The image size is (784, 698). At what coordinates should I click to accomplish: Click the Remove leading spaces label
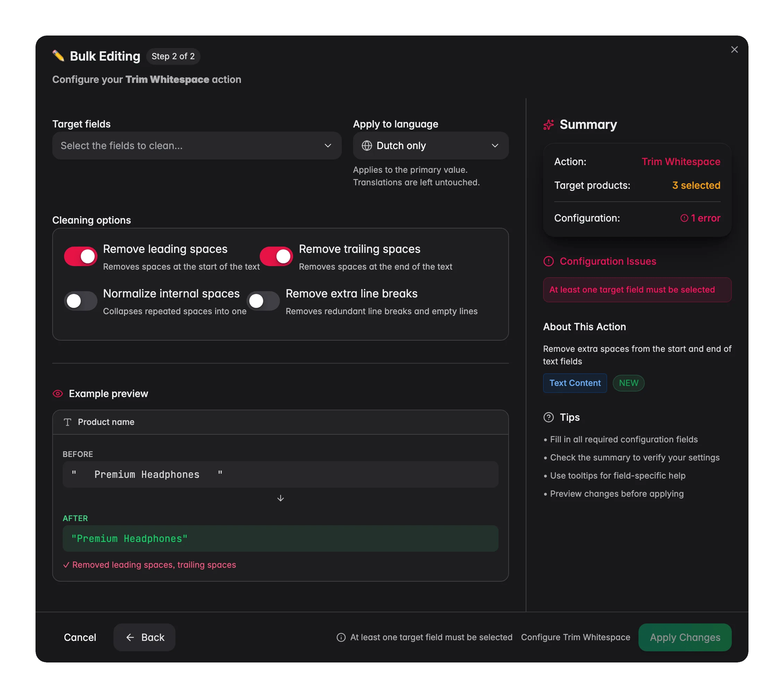click(165, 249)
